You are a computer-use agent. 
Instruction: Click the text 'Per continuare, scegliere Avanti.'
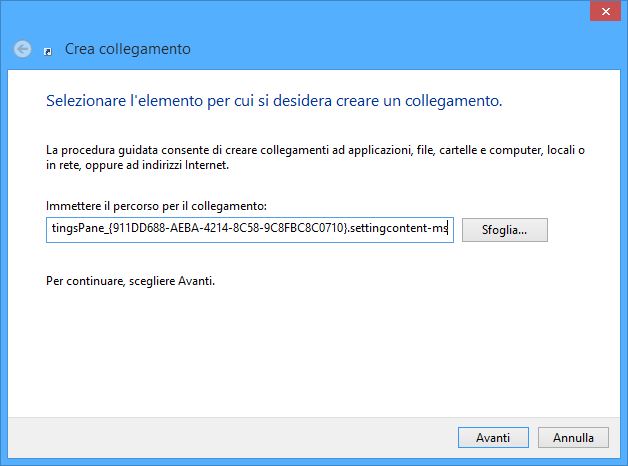point(131,281)
